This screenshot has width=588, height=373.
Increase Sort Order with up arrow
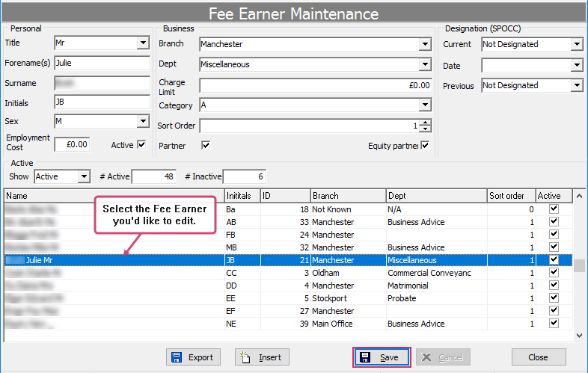pyautogui.click(x=425, y=123)
